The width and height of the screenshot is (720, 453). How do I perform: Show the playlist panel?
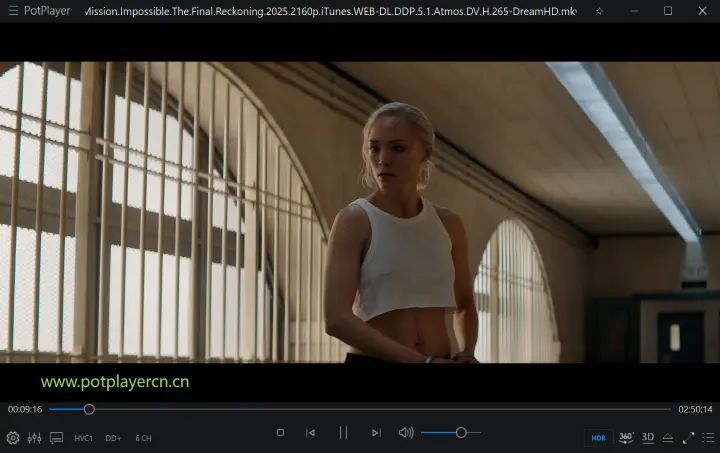708,438
